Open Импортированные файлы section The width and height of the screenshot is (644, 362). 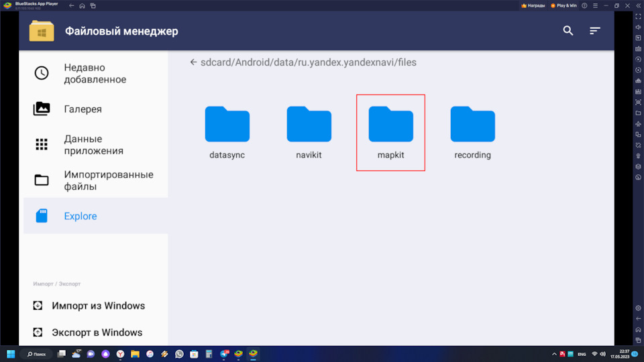96,180
